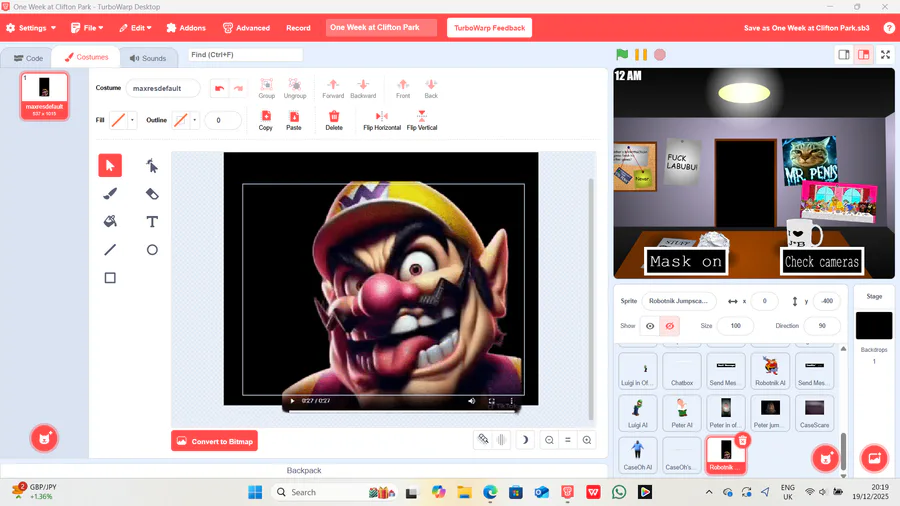Switch to the Code tab

pyautogui.click(x=28, y=58)
